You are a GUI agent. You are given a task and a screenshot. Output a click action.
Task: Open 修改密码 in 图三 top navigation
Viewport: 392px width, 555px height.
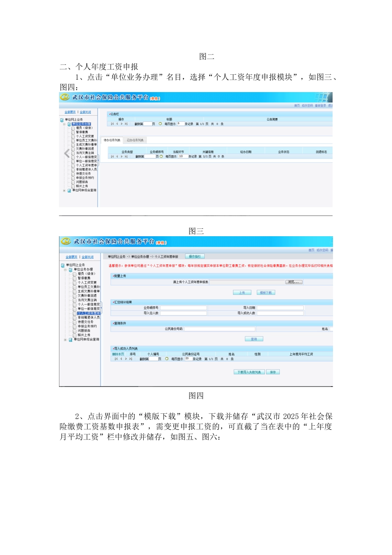307,106
